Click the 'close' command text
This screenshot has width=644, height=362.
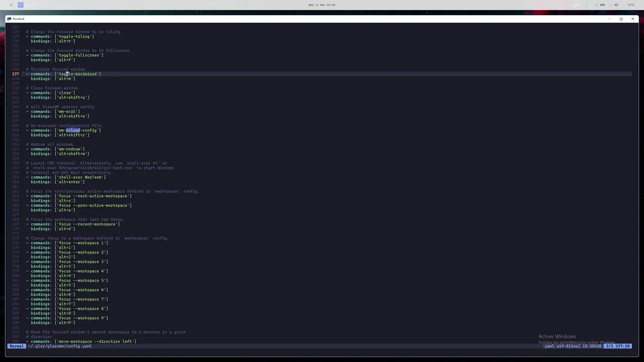66,93
